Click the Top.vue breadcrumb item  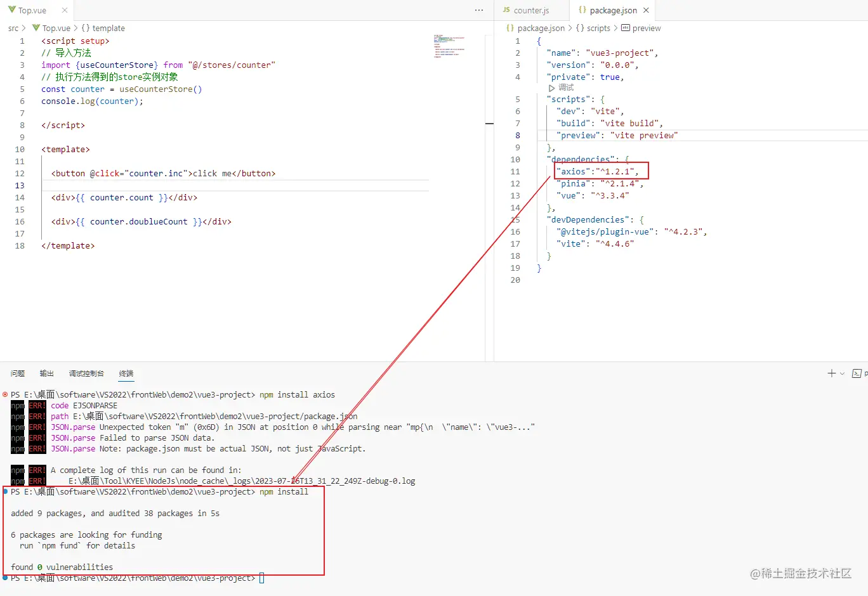(51, 28)
